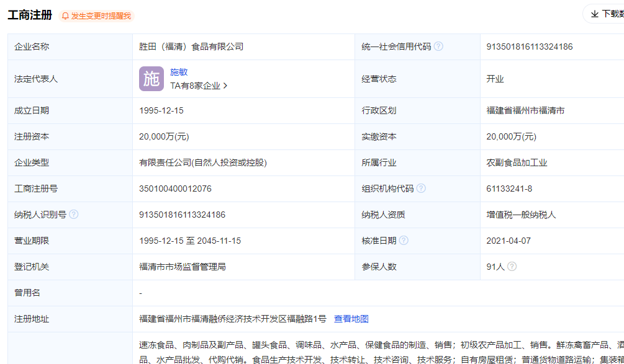Click 发生变更时提醒我 button

[x=96, y=16]
